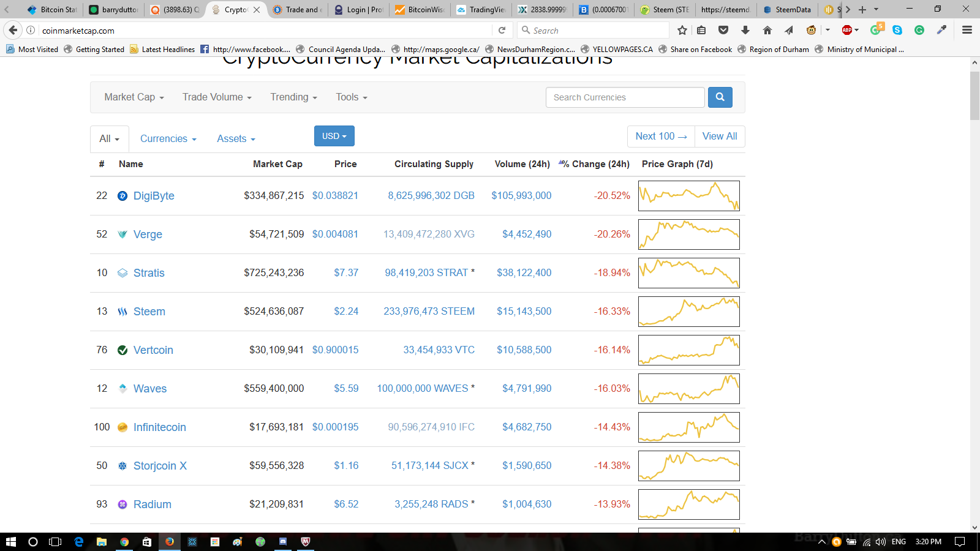The width and height of the screenshot is (980, 551).
Task: Click the View All button
Action: (720, 137)
